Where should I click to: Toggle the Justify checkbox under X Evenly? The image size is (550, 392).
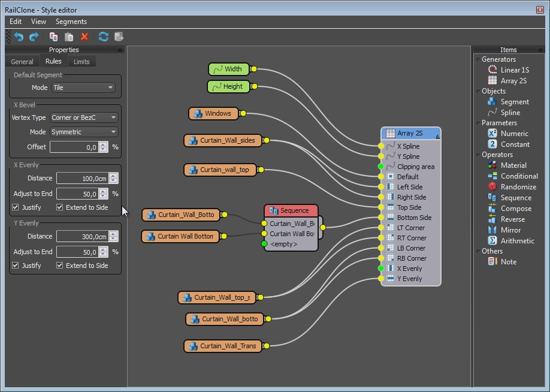pos(16,207)
